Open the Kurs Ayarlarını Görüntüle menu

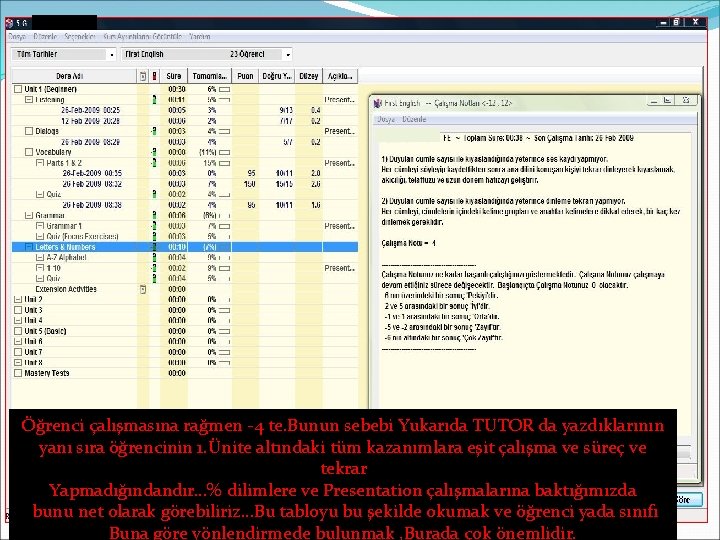(142, 36)
